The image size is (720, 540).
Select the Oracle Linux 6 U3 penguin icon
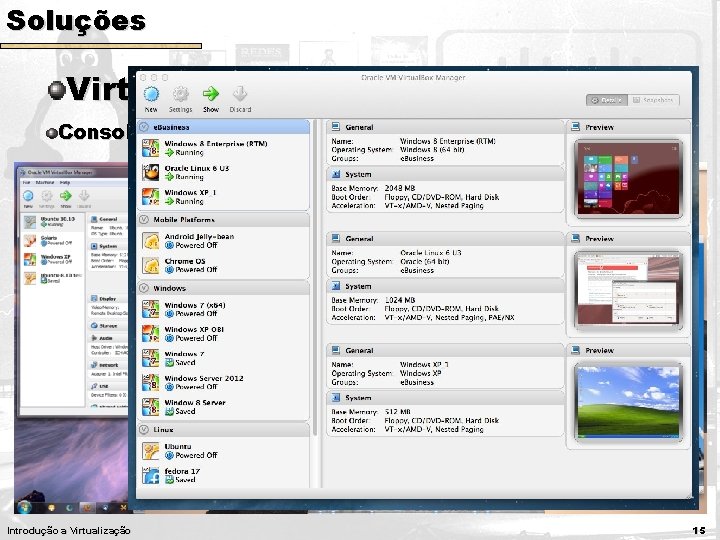coord(151,172)
